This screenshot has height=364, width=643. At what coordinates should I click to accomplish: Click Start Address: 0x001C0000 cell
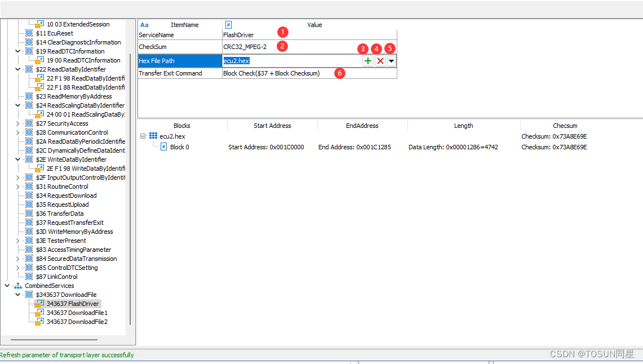click(x=266, y=147)
